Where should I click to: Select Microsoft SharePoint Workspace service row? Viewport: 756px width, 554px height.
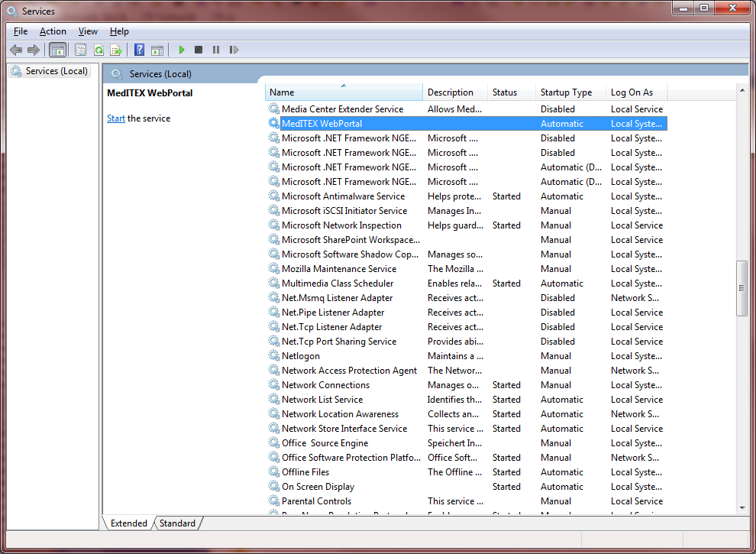pos(467,239)
